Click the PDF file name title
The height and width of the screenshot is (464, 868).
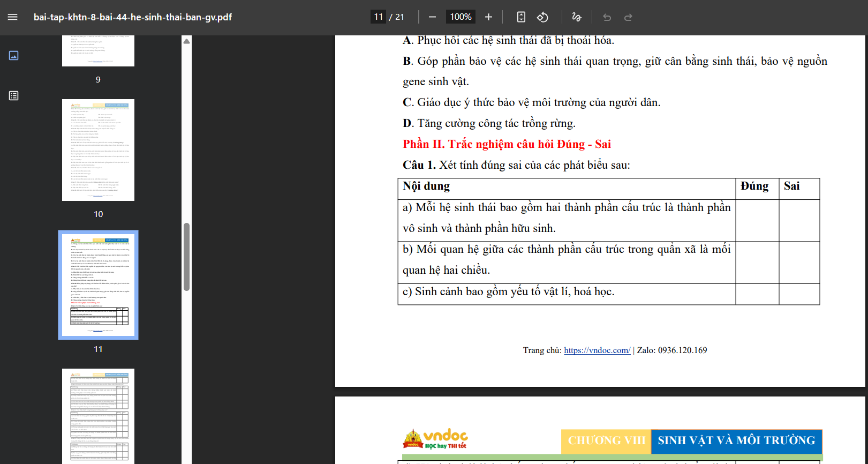pyautogui.click(x=132, y=17)
